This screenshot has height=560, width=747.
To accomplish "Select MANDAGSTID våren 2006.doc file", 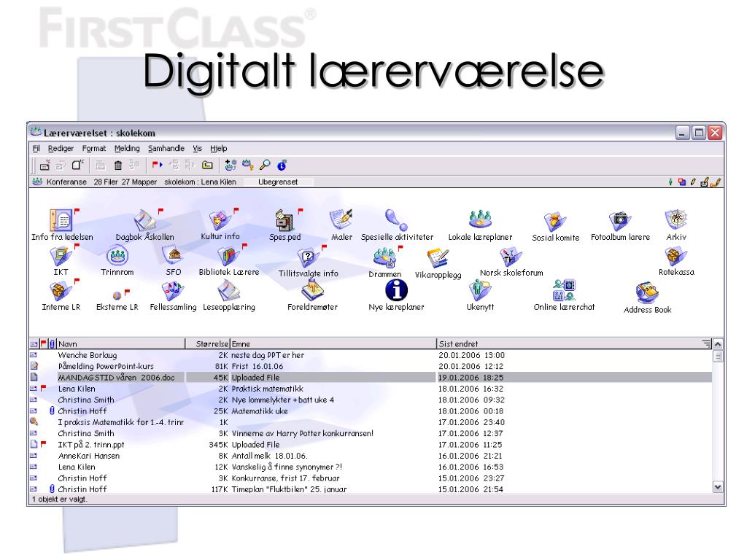I will tap(371, 377).
